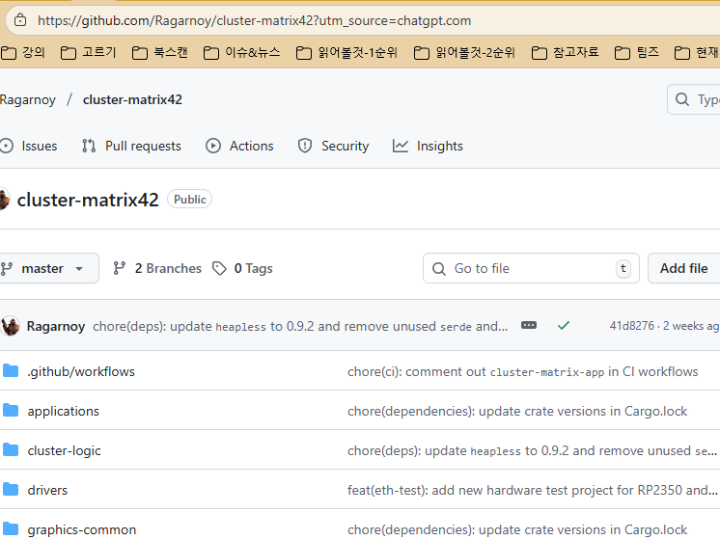Expand the commit message ellipsis button
Viewport: 720px width, 540px height.
(529, 326)
